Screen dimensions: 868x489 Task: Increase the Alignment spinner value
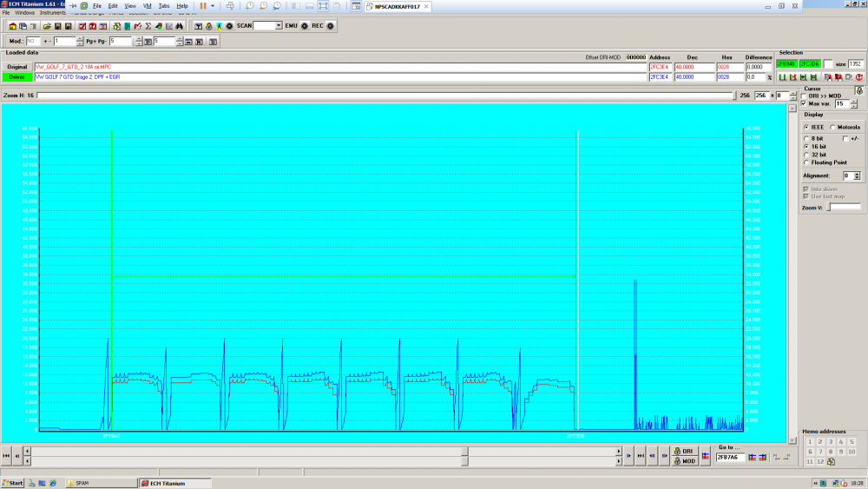click(857, 173)
